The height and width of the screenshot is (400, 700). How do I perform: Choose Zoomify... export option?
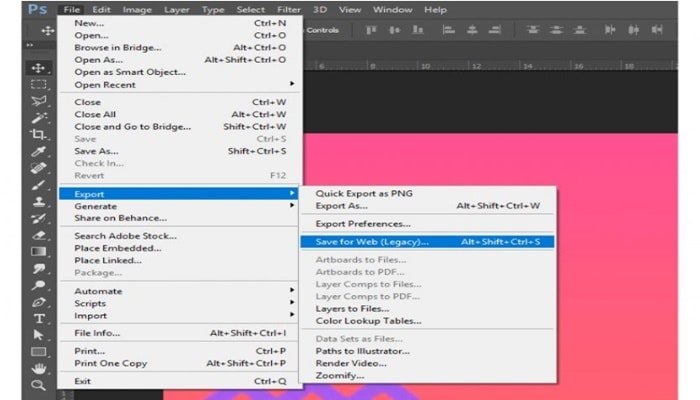click(x=428, y=375)
